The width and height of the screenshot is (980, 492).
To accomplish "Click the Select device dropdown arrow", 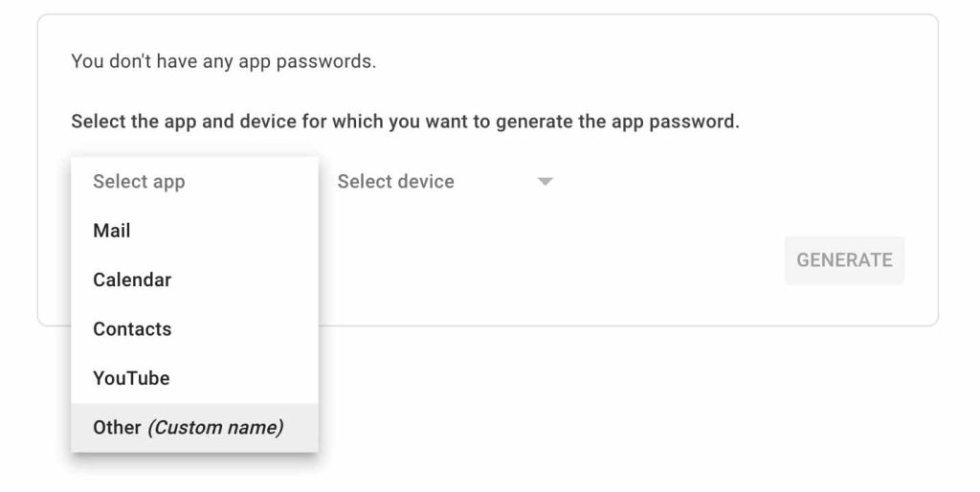I will [545, 182].
